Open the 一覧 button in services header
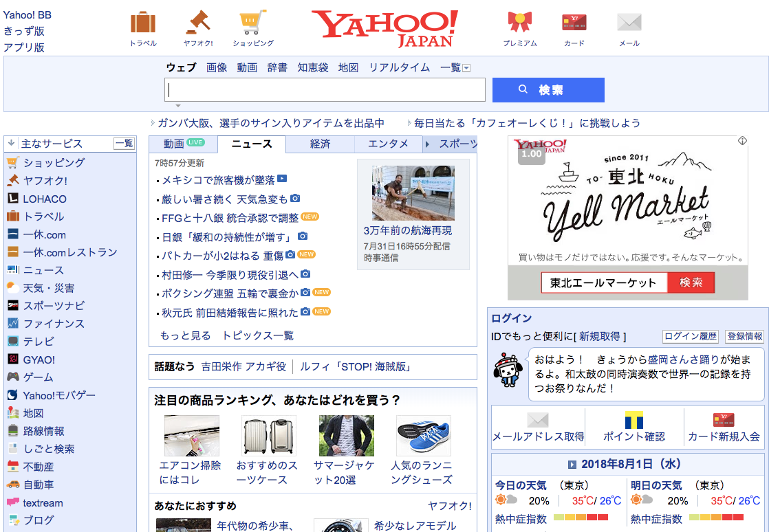Viewport: 769px width, 532px height. tap(124, 144)
